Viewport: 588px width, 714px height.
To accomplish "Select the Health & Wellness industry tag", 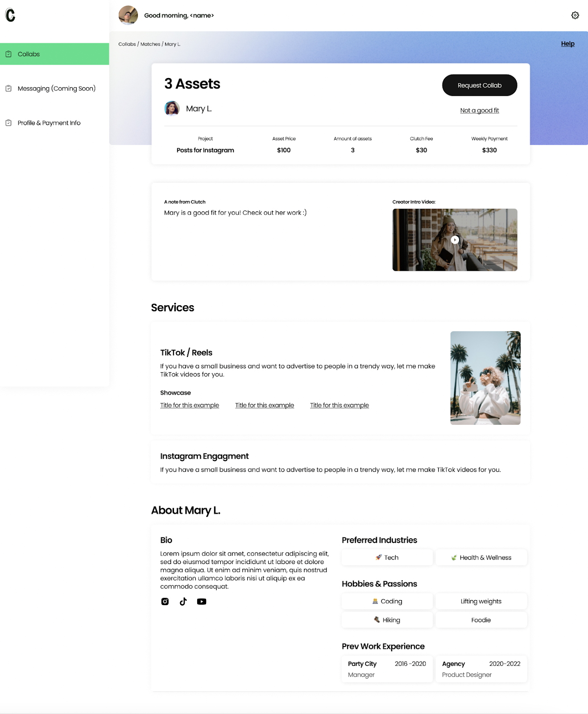I will point(481,557).
